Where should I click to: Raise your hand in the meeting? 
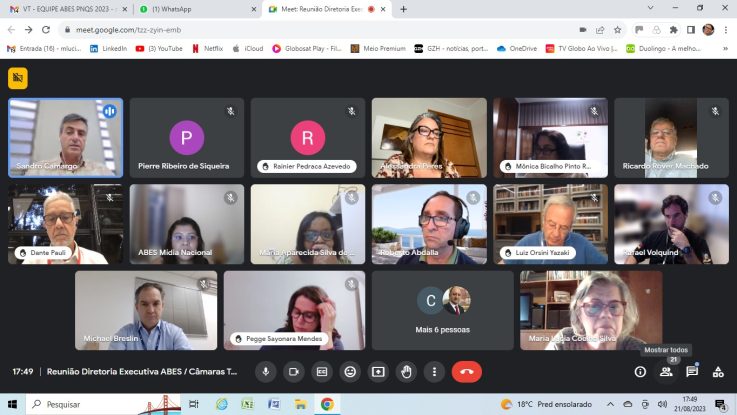tap(406, 371)
